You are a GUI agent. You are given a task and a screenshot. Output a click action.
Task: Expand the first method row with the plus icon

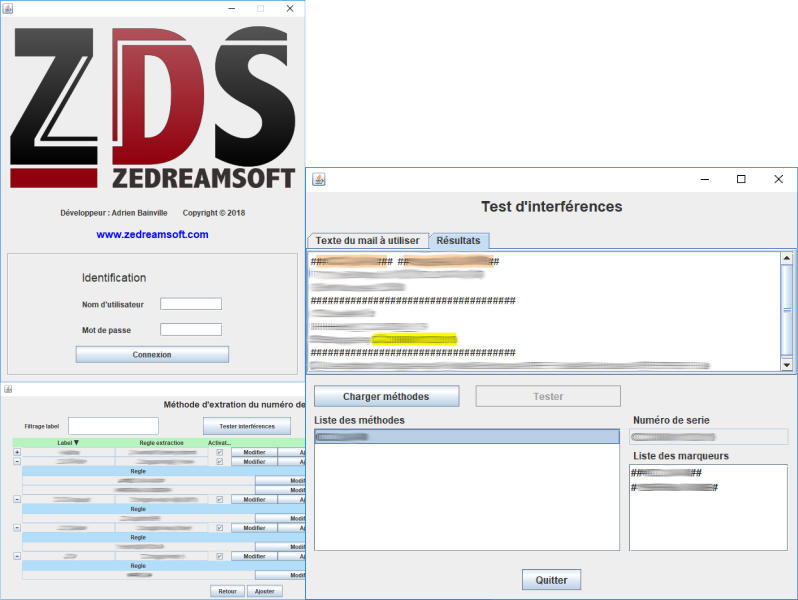pos(17,452)
